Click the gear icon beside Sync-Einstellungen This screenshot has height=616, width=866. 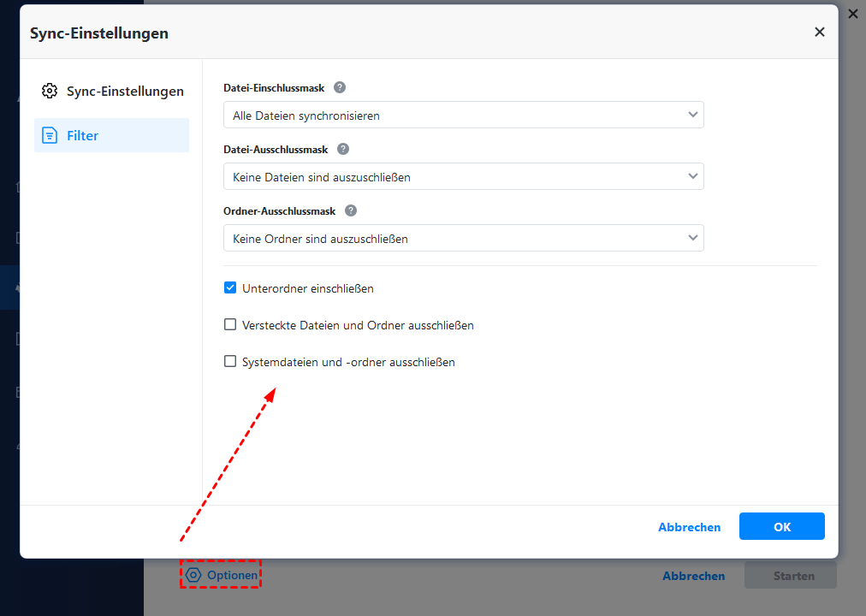tap(50, 91)
